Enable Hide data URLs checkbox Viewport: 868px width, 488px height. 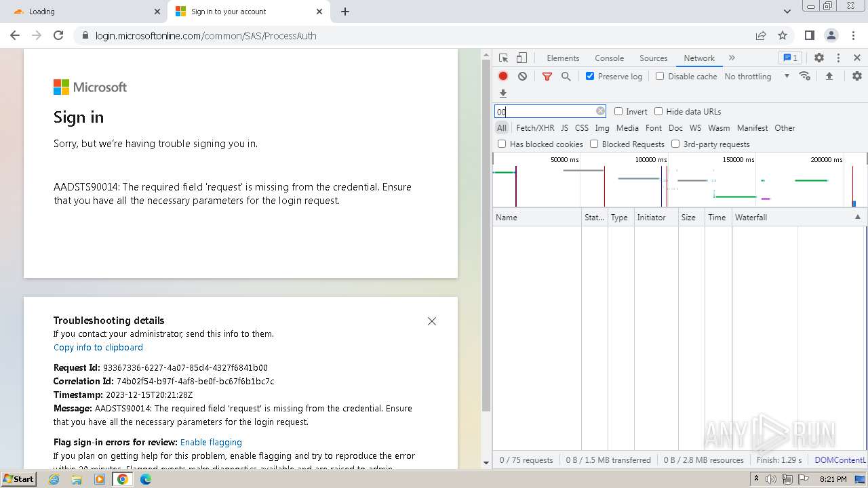658,111
